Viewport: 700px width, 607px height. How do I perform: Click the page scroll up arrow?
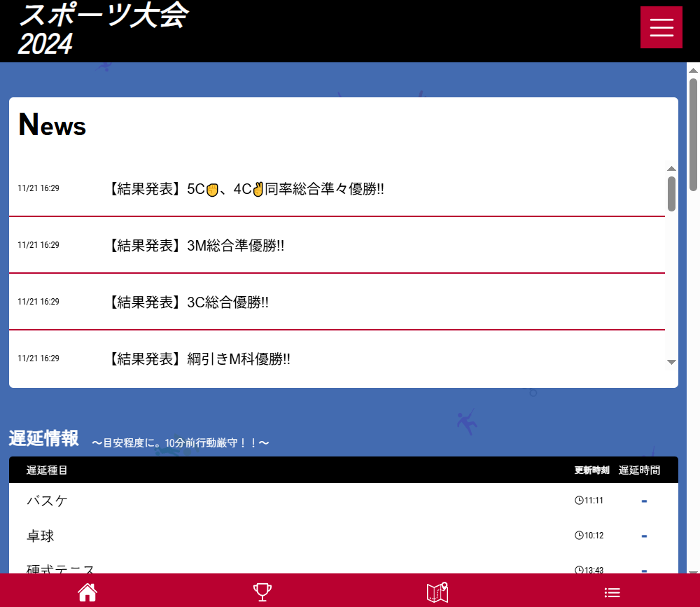(694, 70)
